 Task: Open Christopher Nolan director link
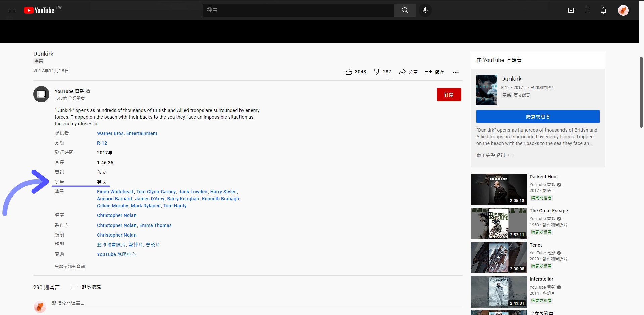pos(117,215)
